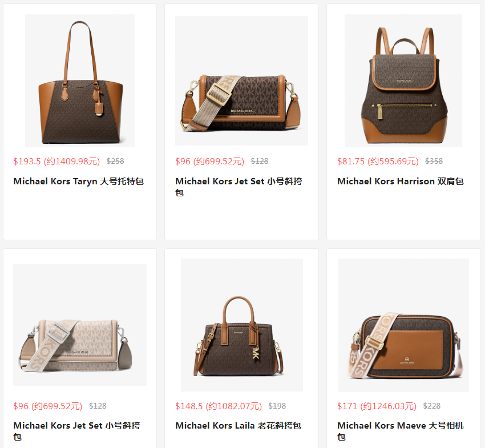
Task: Click the Michael Kors Maeve 大号相机包 title
Action: coord(401,431)
